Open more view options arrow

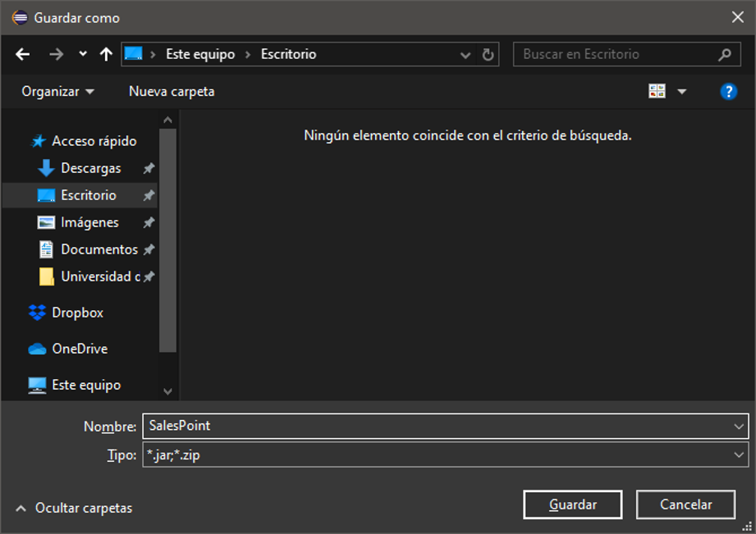tap(682, 92)
